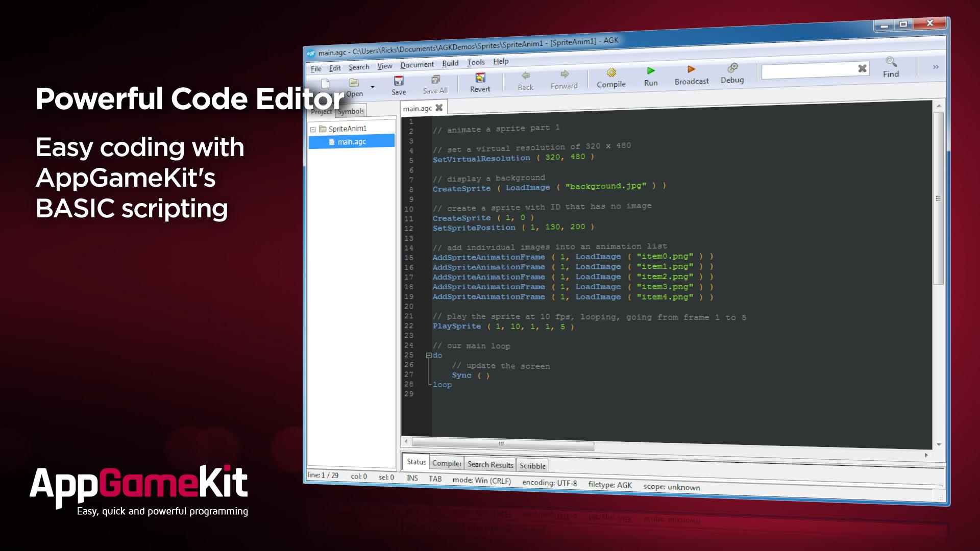
Task: Collapse the do loop code fold marker
Action: (x=429, y=356)
